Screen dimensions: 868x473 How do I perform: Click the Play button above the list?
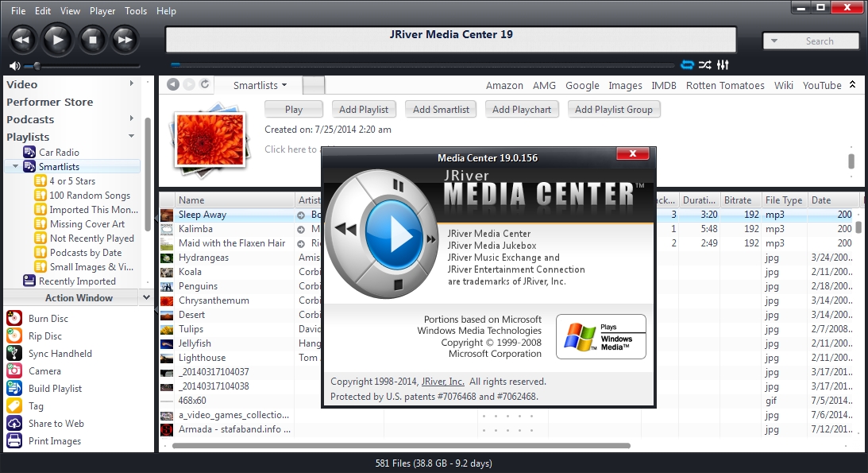293,109
